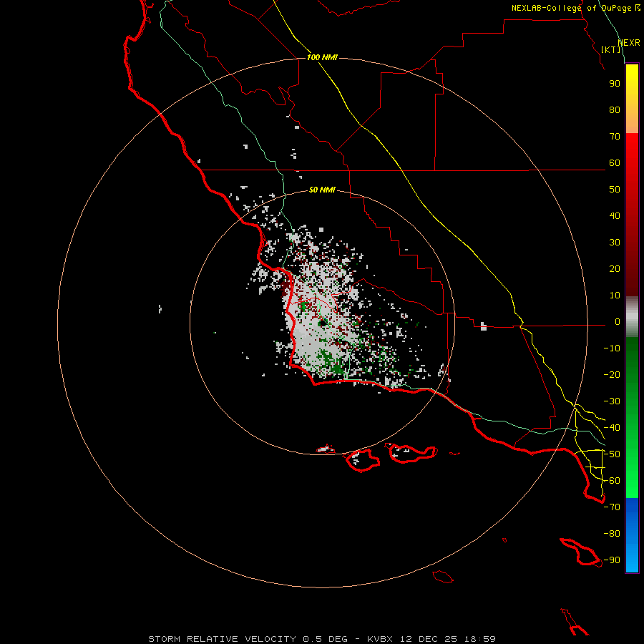Click the -60 value on velocity scale

coord(612,481)
